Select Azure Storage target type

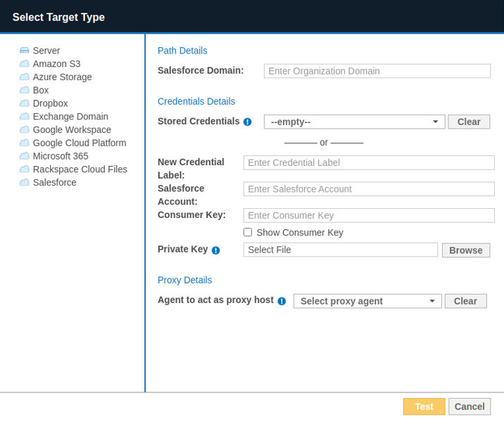coord(62,77)
